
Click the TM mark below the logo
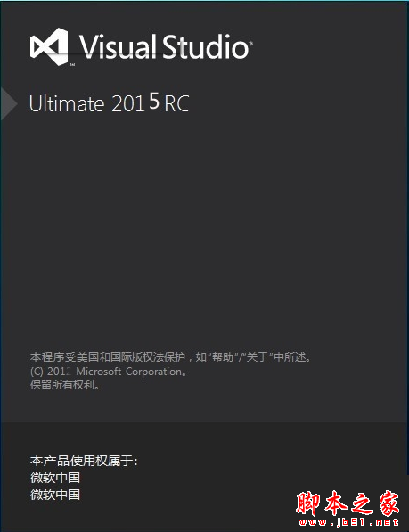pos(72,64)
